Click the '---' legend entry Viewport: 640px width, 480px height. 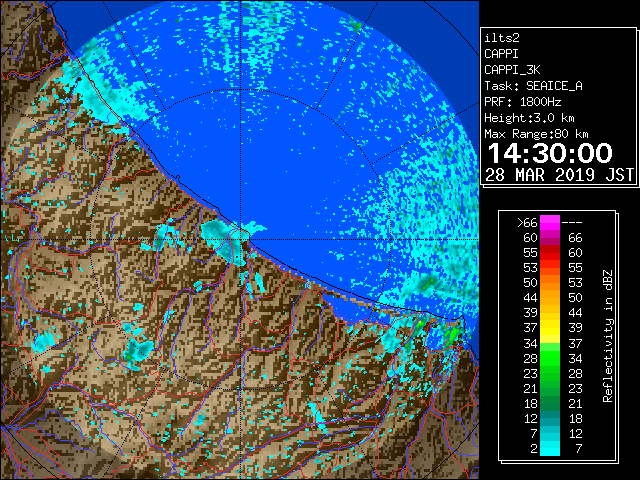point(572,223)
